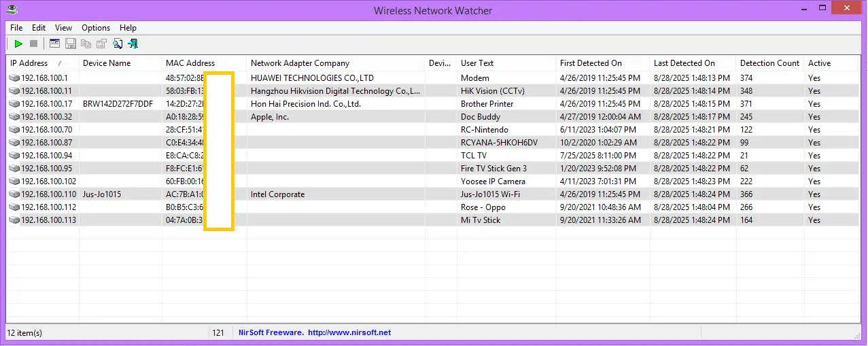
Task: Open the Options menu
Action: coord(96,28)
